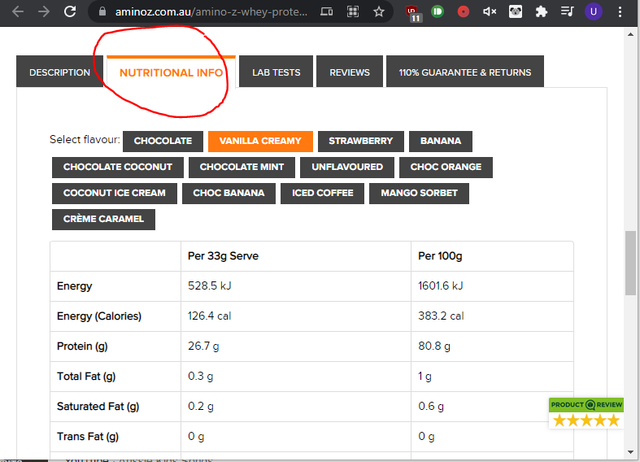Screen dimensions: 640x462
Task: Choose the Mango Sorbet flavour
Action: [419, 193]
